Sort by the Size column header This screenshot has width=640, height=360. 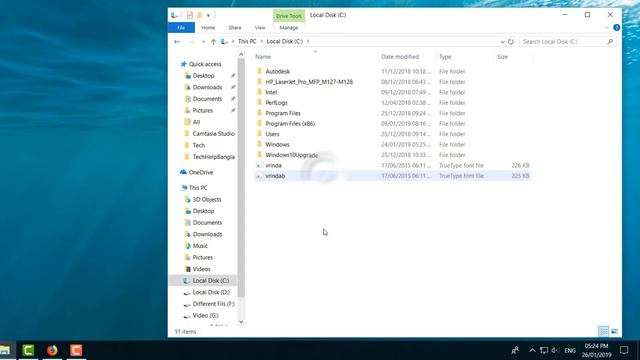click(502, 57)
